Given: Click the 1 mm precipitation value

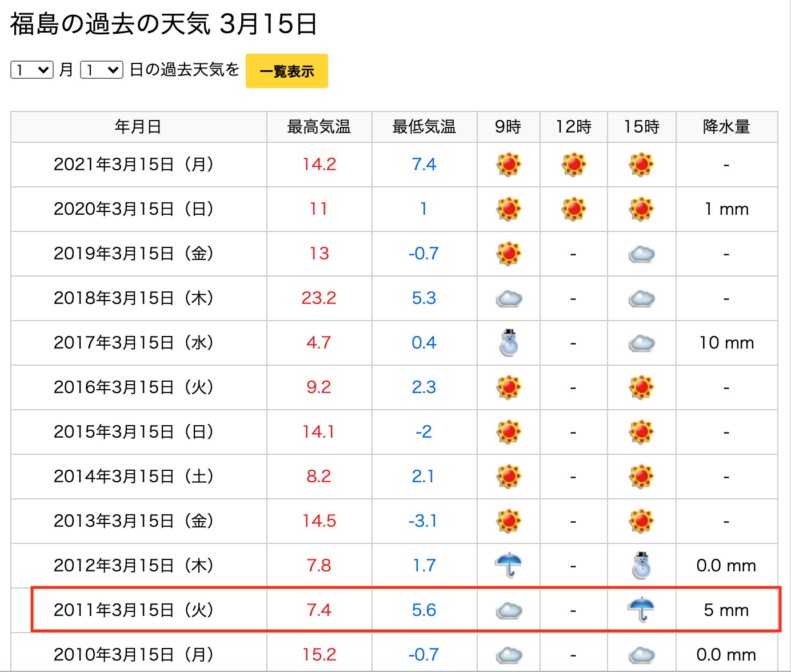Looking at the screenshot, I should click(726, 209).
